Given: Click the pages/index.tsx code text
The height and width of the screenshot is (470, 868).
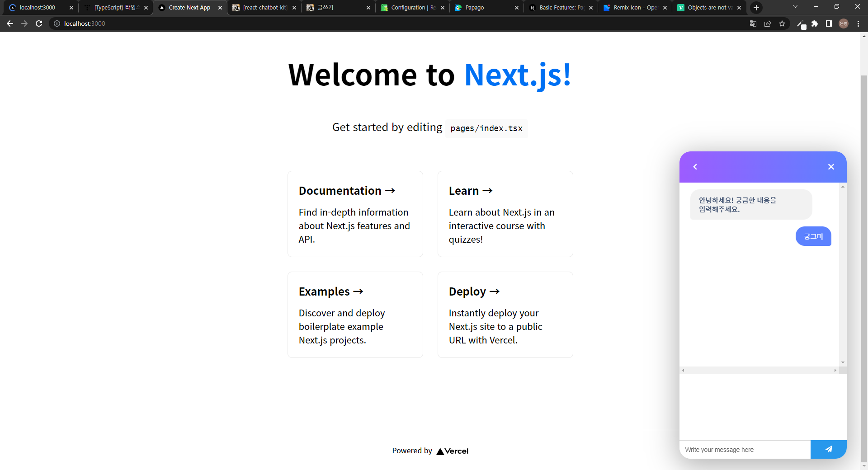Looking at the screenshot, I should 486,128.
